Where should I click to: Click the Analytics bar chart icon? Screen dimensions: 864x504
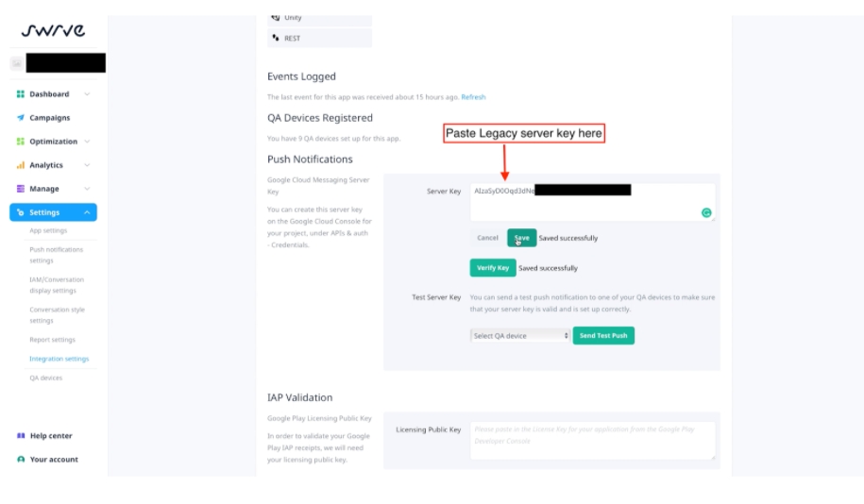pyautogui.click(x=21, y=165)
